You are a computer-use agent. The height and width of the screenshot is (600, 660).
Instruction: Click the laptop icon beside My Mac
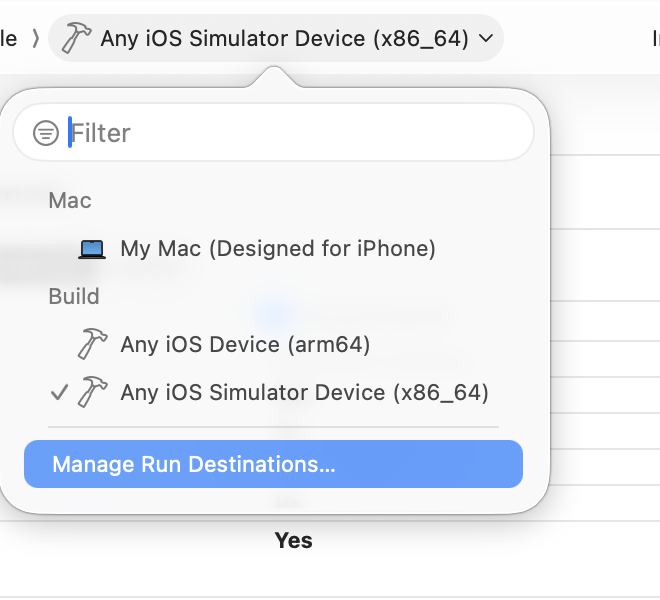(x=92, y=249)
